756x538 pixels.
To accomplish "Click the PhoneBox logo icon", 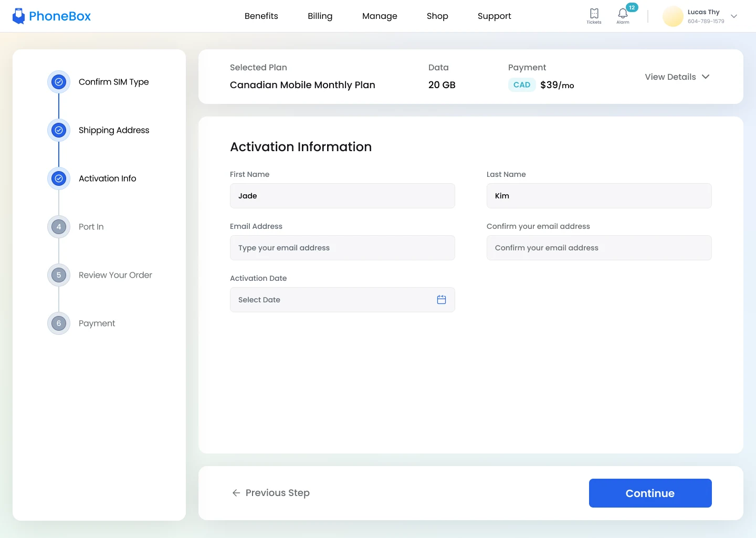I will 19,16.
